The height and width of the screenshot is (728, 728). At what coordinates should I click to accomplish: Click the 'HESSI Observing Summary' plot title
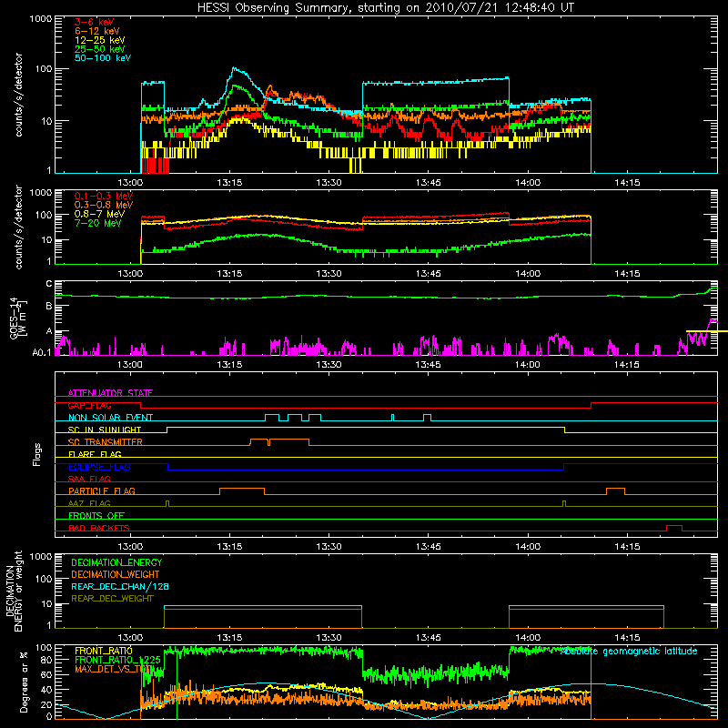[385, 8]
